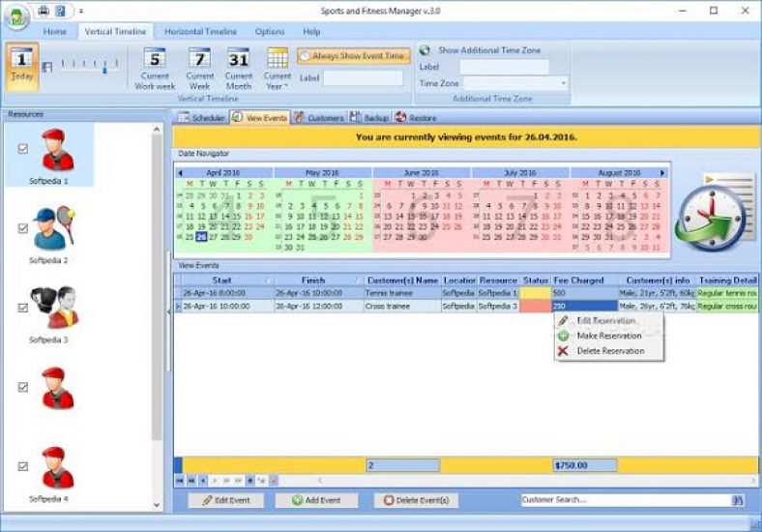Open the Restore tab
762x532 pixels.
pos(416,118)
